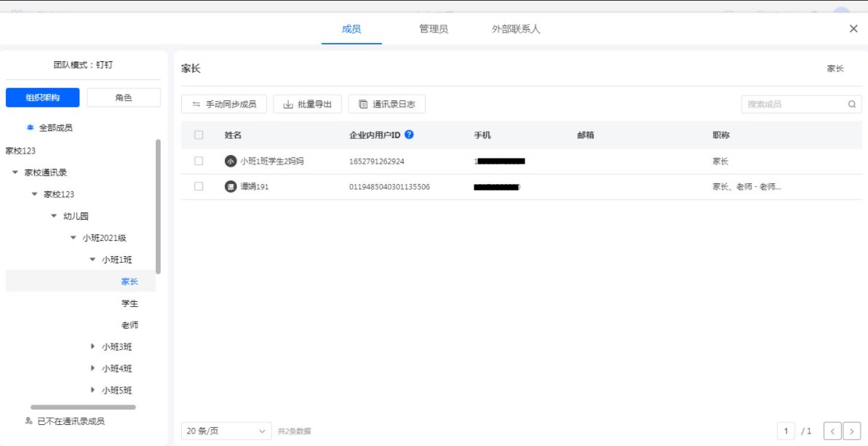Image resolution: width=868 pixels, height=446 pixels.
Task: Switch to the 管理员 tab
Action: pos(433,29)
